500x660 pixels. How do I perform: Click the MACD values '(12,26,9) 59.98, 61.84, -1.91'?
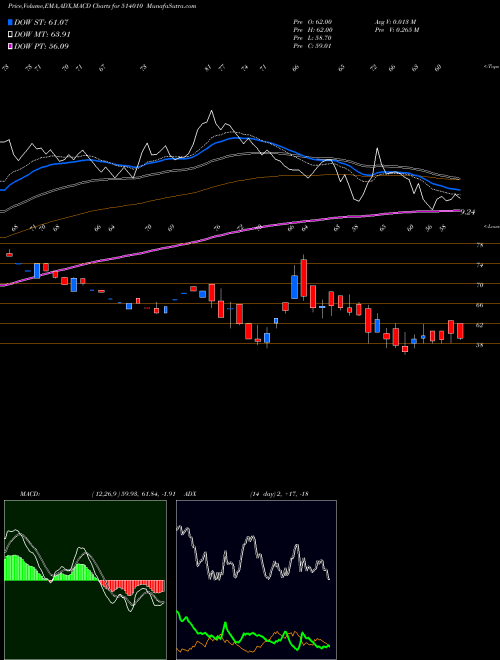[136, 494]
